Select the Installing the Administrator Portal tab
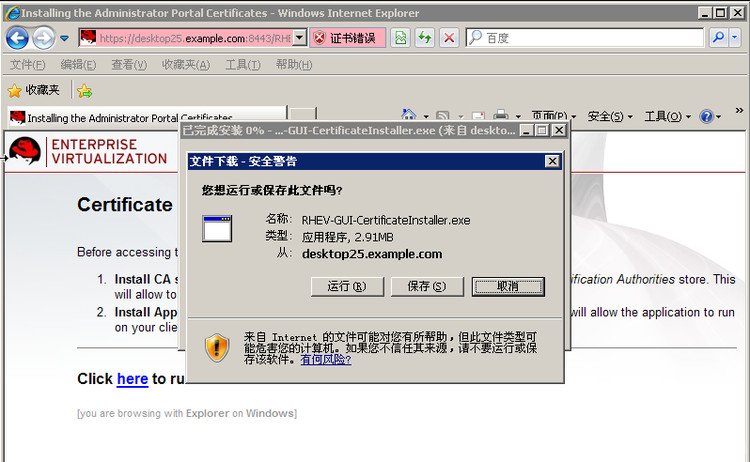The height and width of the screenshot is (462, 750). click(x=147, y=118)
